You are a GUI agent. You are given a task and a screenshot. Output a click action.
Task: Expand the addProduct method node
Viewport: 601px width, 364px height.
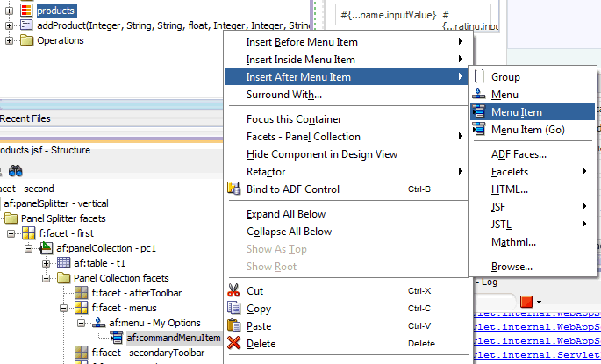(9, 25)
